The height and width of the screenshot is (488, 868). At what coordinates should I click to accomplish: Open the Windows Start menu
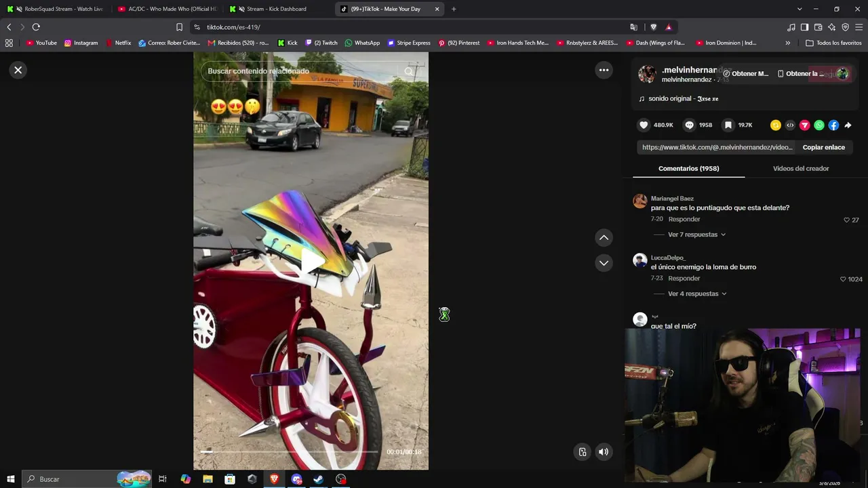click(11, 479)
